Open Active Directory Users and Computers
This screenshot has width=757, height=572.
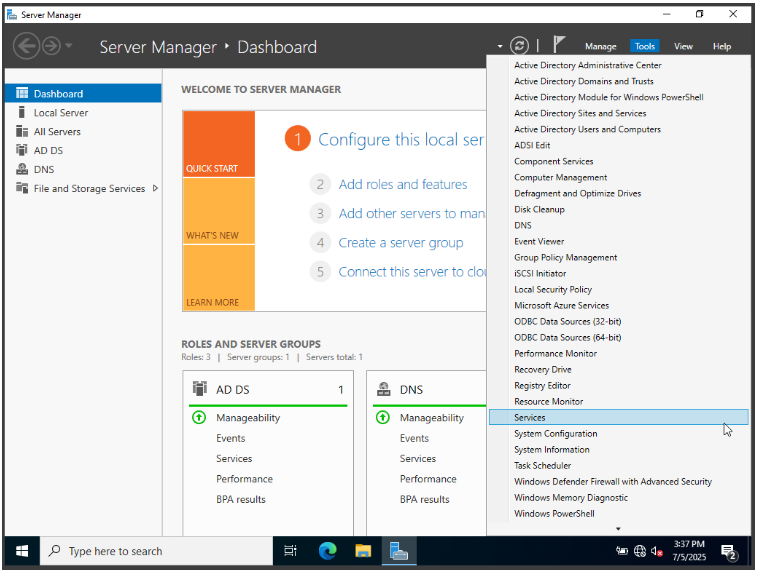tap(587, 129)
